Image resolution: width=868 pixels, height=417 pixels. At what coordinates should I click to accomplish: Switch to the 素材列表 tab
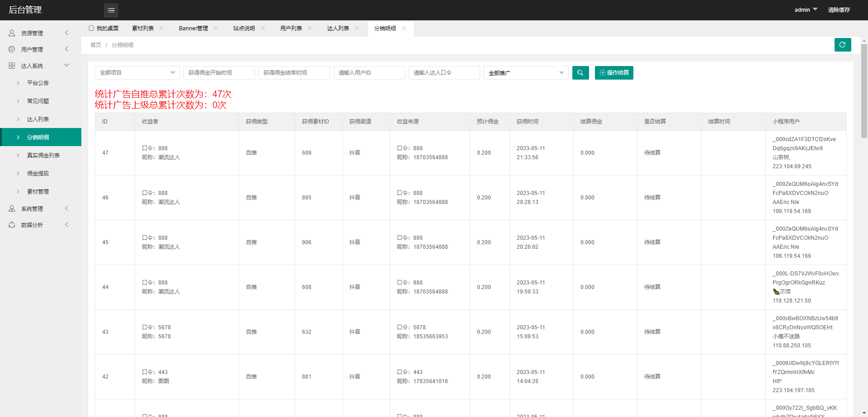click(x=143, y=28)
